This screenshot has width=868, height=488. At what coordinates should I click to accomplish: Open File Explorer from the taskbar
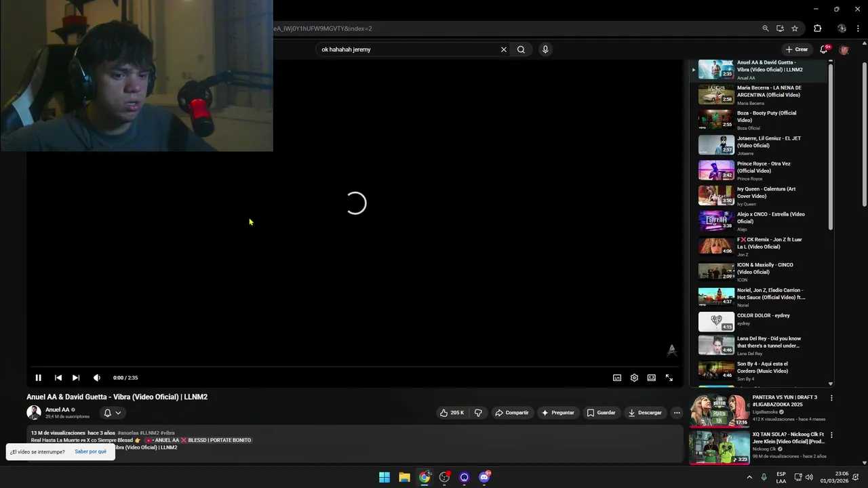[x=404, y=477]
